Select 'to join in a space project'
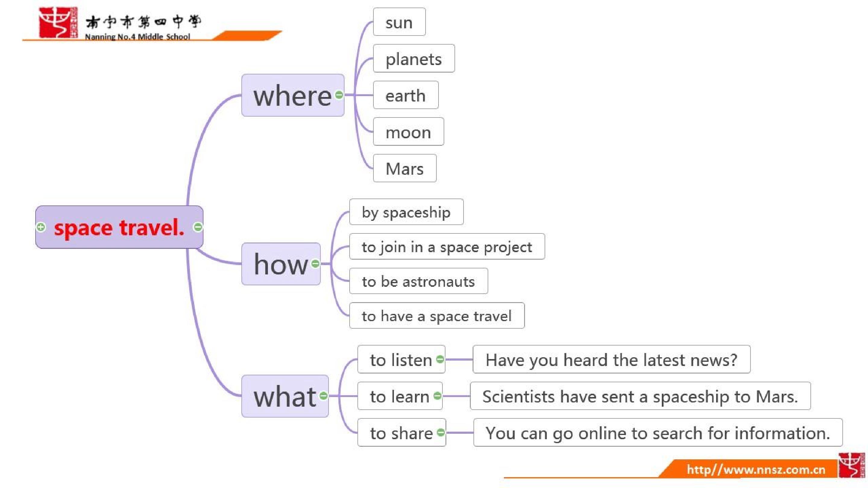868x488 pixels. pyautogui.click(x=447, y=246)
